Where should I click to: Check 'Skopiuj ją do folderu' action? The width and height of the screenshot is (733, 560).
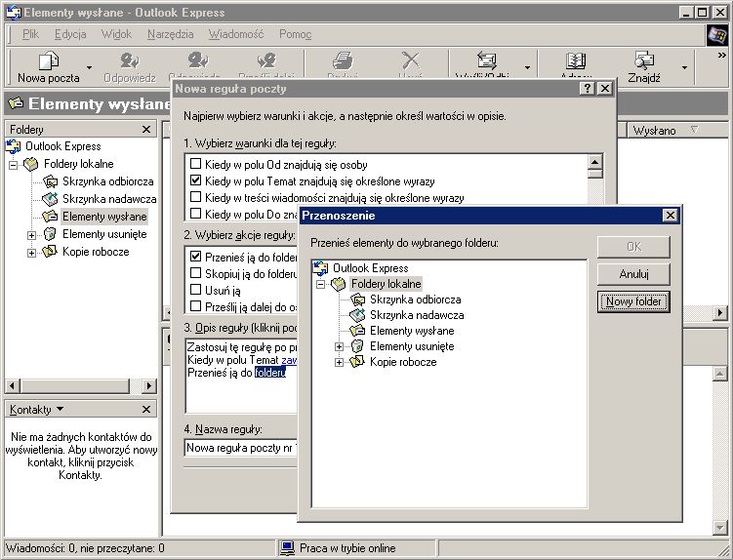tap(196, 273)
